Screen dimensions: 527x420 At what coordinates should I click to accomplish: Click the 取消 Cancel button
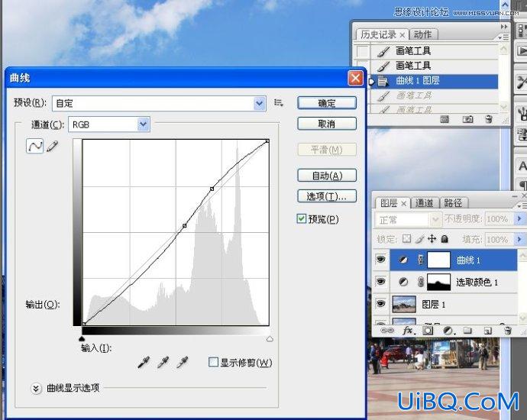click(x=327, y=124)
